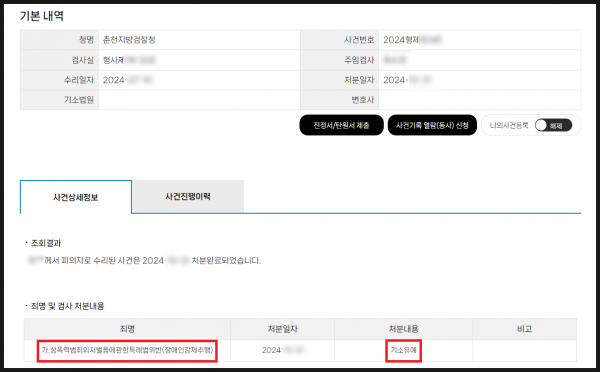The height and width of the screenshot is (372, 600).
Task: Click the 처분일자 value in 기본 내역
Action: (x=408, y=80)
